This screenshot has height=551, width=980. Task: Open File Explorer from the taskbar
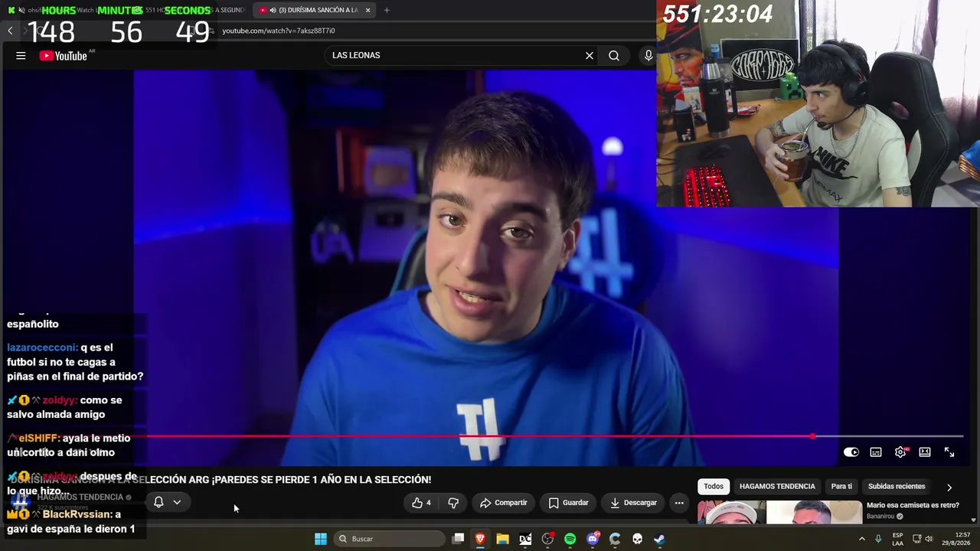(x=502, y=539)
